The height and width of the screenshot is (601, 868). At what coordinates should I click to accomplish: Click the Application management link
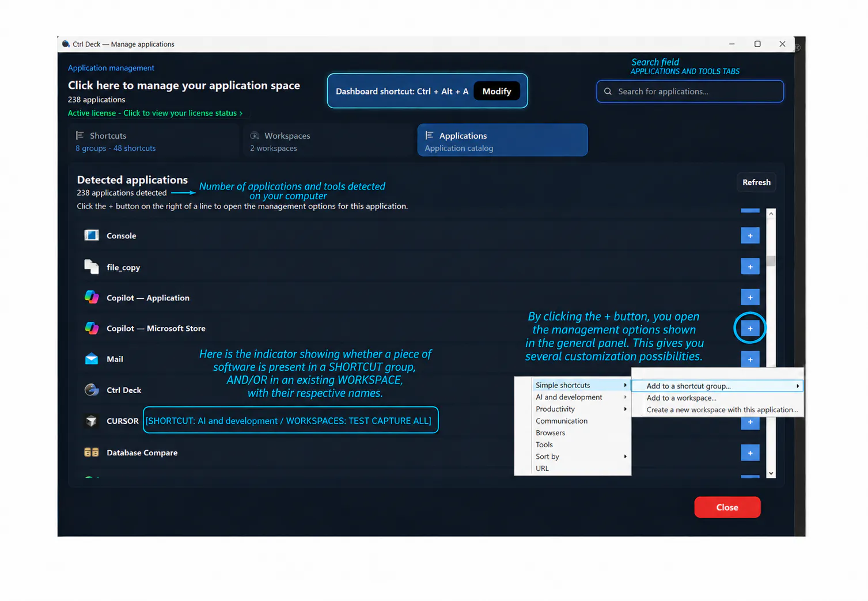(111, 68)
